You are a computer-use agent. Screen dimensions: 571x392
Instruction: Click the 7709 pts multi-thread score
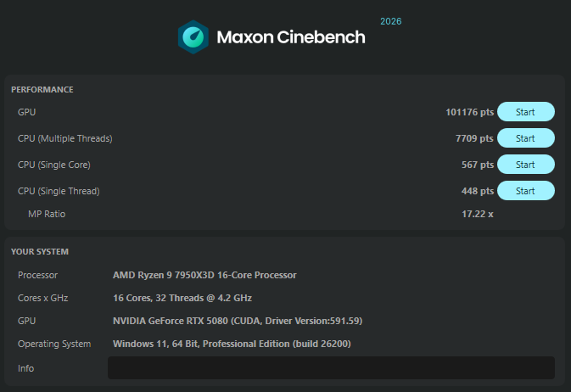[x=474, y=138]
